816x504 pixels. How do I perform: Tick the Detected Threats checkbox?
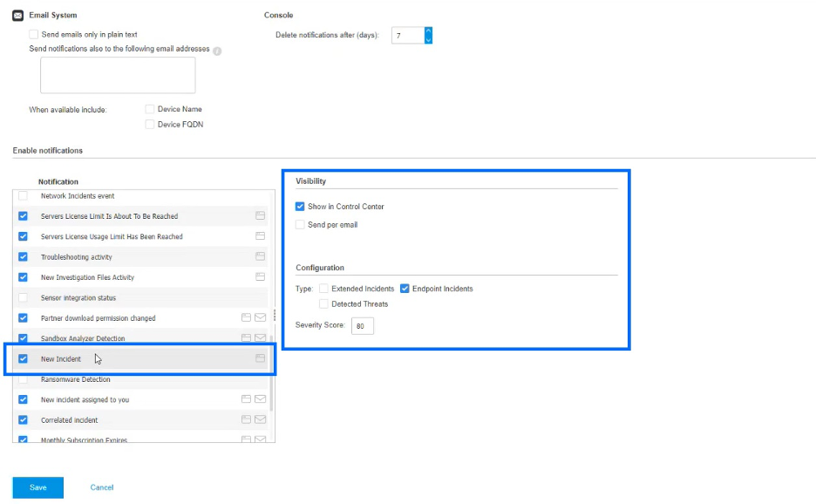[x=324, y=304]
